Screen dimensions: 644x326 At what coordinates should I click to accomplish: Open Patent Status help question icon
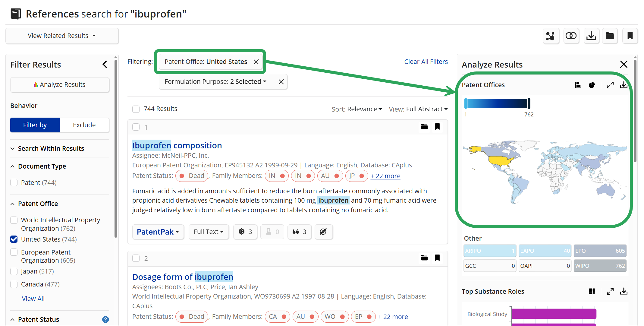(x=105, y=319)
